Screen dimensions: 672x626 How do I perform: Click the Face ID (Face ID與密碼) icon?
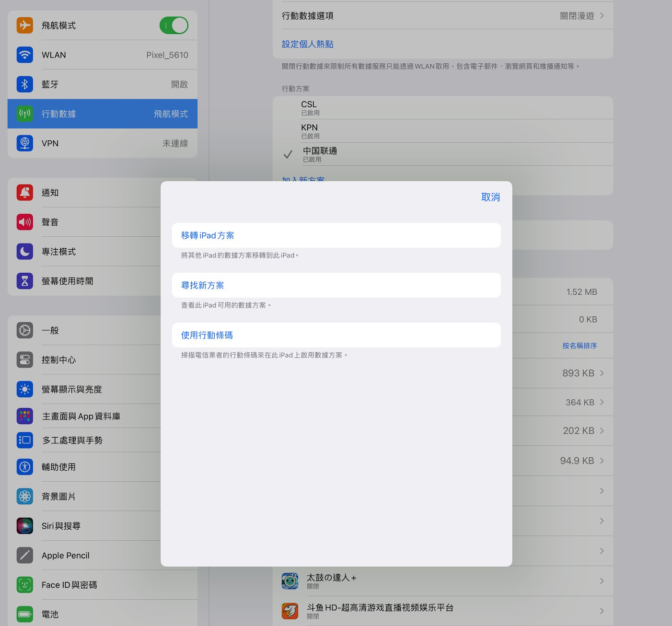[25, 585]
